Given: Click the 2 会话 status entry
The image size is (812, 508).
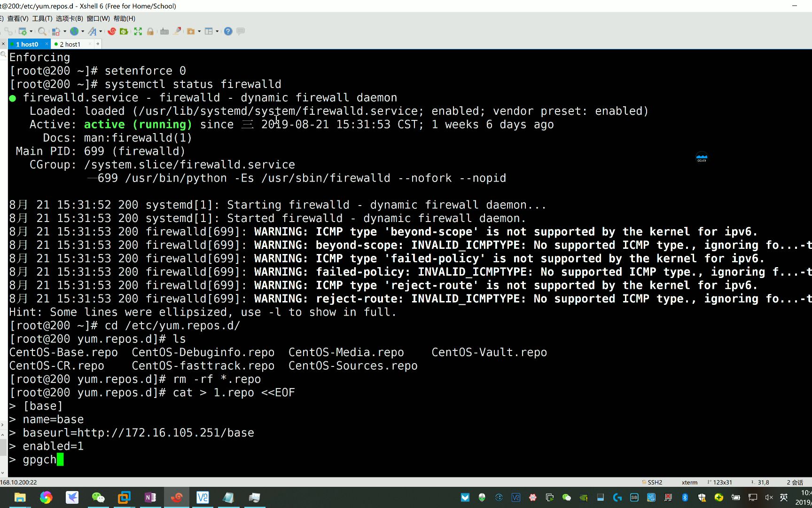Looking at the screenshot, I should point(795,483).
